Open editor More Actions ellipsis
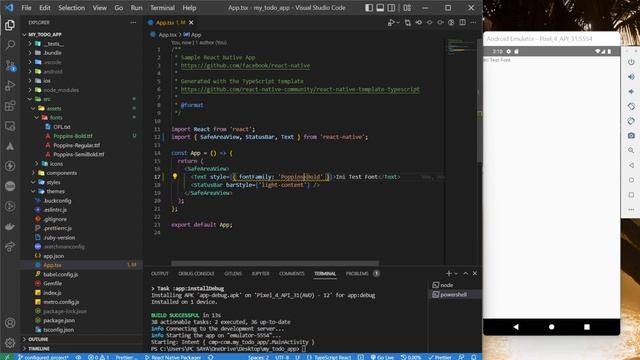Image resolution: width=640 pixels, height=360 pixels. coord(473,22)
